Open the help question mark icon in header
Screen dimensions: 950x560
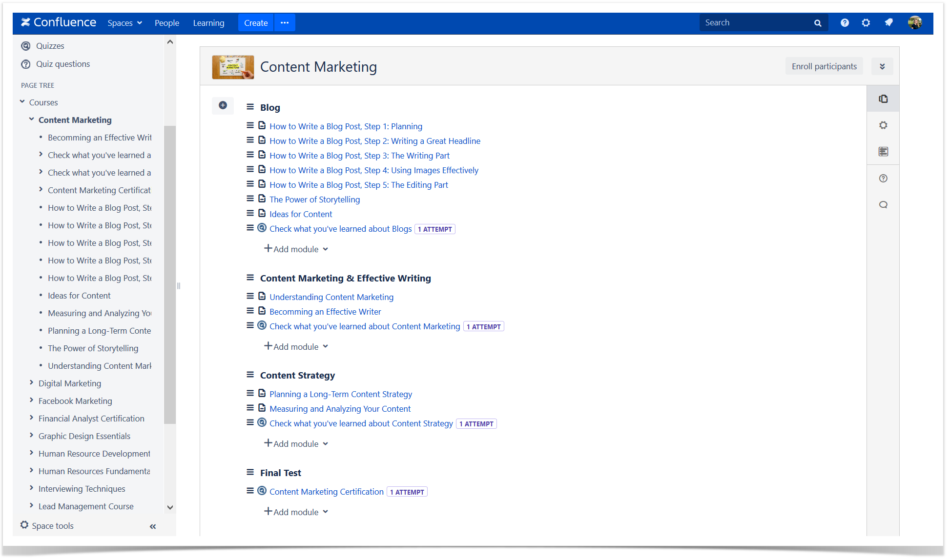(845, 22)
